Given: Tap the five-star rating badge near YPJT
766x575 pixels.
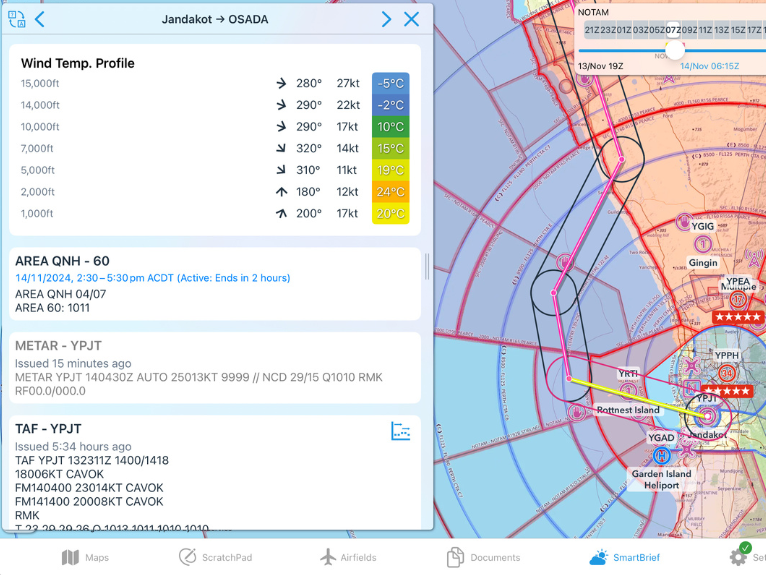Looking at the screenshot, I should [x=726, y=391].
